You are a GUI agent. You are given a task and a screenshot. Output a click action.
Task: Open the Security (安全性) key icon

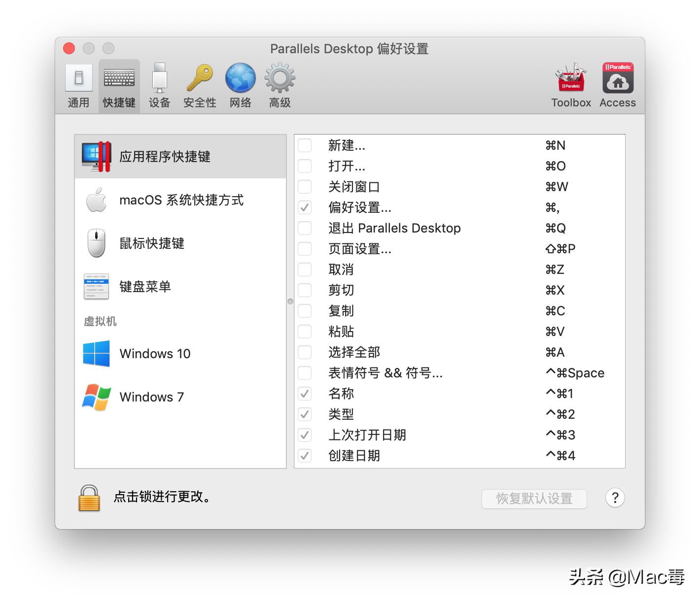coord(200,86)
